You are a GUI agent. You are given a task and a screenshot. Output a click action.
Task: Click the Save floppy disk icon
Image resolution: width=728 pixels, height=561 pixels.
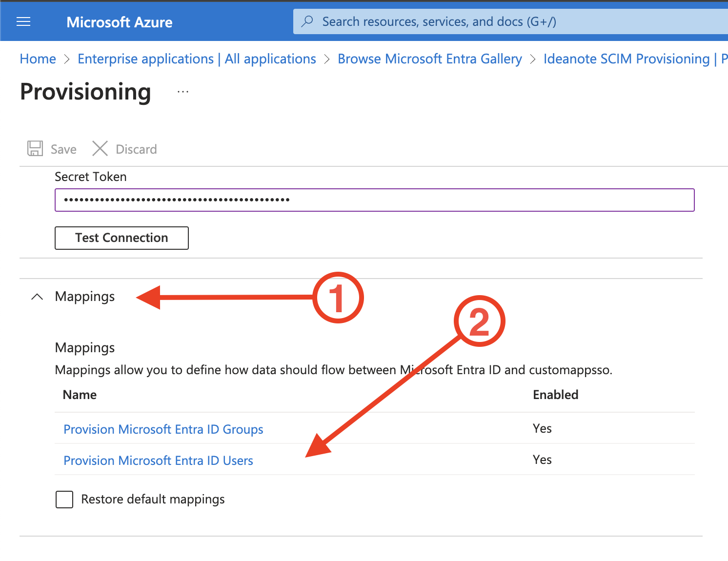pos(35,149)
